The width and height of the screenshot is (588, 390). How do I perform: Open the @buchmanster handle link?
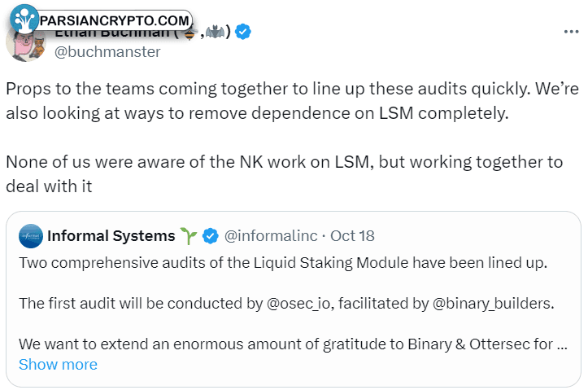tap(107, 52)
